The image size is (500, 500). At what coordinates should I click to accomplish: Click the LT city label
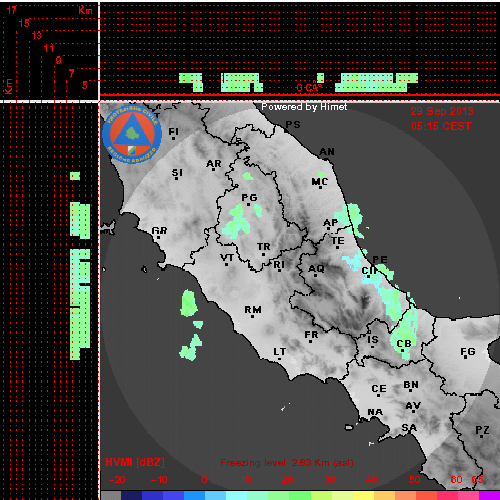tap(279, 352)
